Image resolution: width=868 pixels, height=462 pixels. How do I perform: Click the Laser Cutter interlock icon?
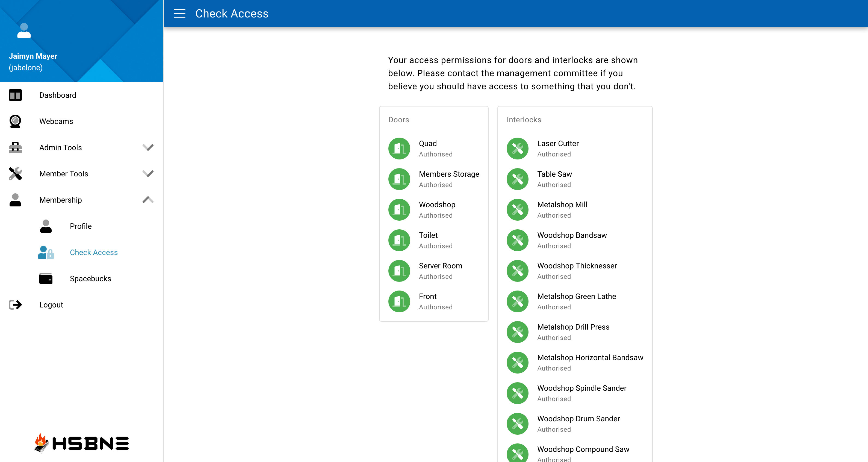coord(517,148)
